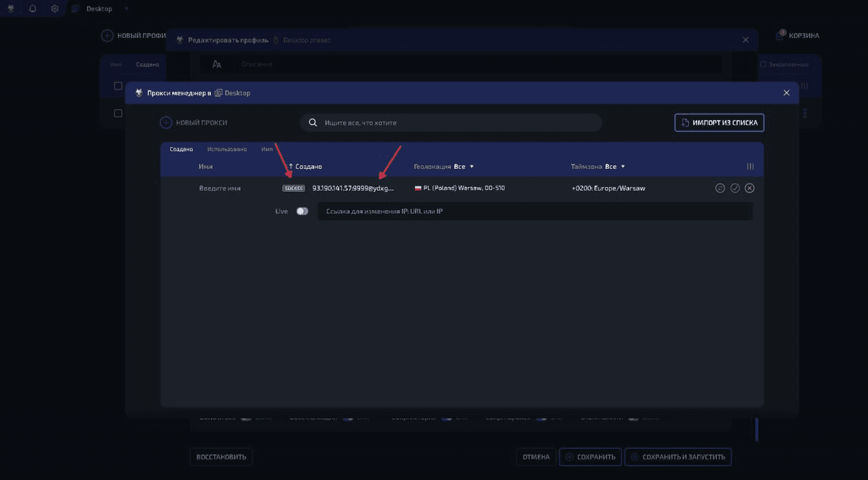The width and height of the screenshot is (868, 480).
Task: Click the SOCKS5 protocol badge
Action: 294,188
